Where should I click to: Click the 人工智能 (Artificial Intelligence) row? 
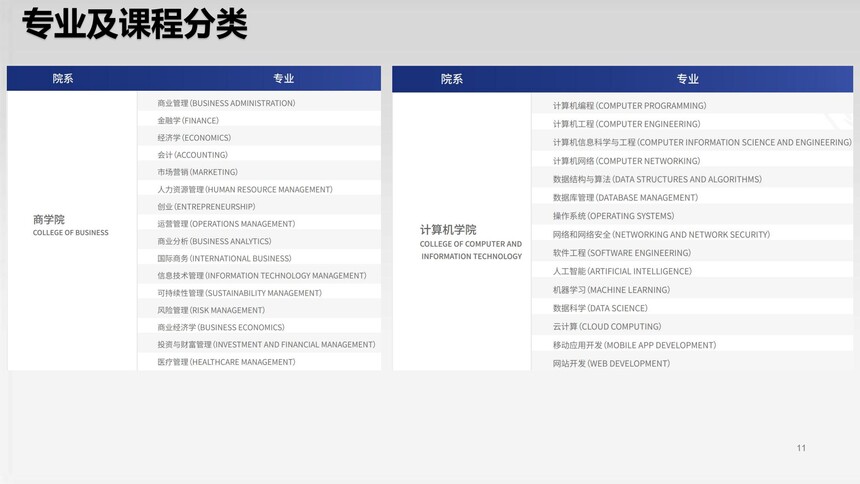tap(622, 271)
